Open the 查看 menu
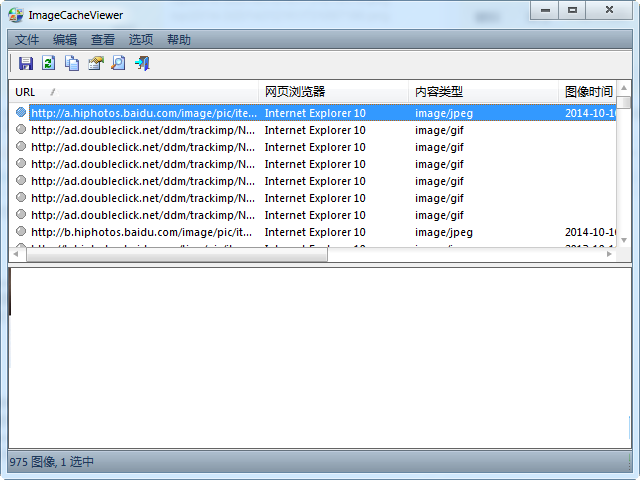The width and height of the screenshot is (640, 480). (103, 40)
